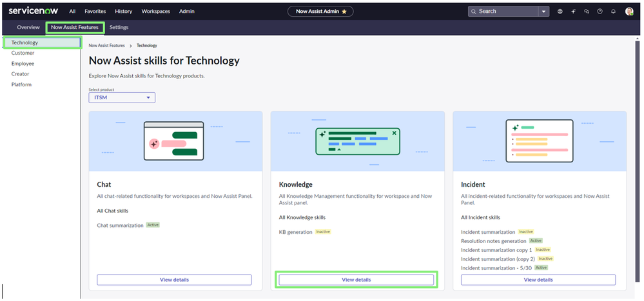Screen dimensions: 644x301
Task: Click the All Knowledge skills heading
Action: [x=302, y=218]
